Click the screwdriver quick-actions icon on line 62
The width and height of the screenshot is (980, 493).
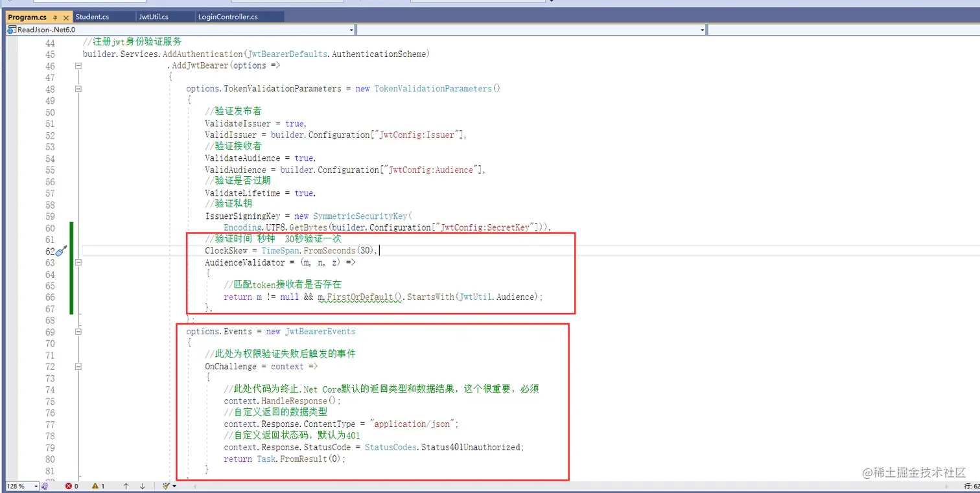pyautogui.click(x=62, y=251)
